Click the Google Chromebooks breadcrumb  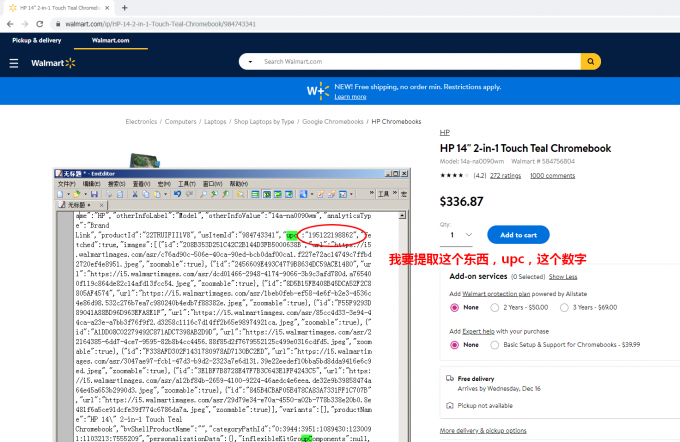click(x=333, y=121)
